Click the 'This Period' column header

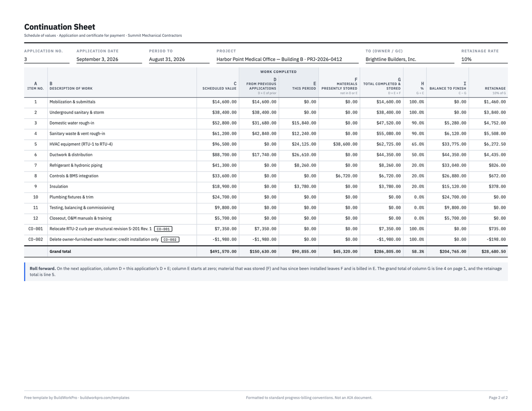pyautogui.click(x=304, y=88)
